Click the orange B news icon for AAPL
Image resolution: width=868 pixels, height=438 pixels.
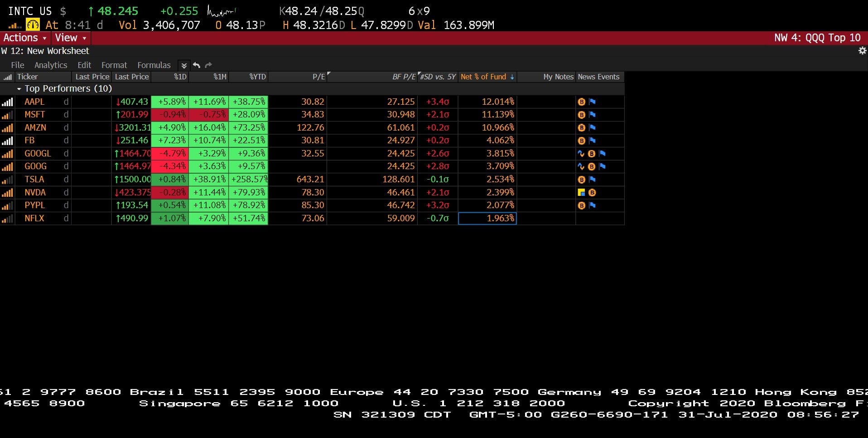[x=582, y=102]
